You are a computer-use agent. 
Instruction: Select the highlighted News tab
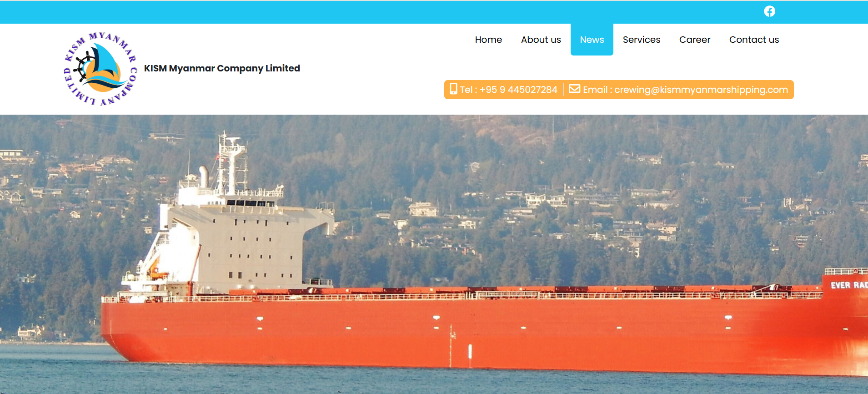592,40
